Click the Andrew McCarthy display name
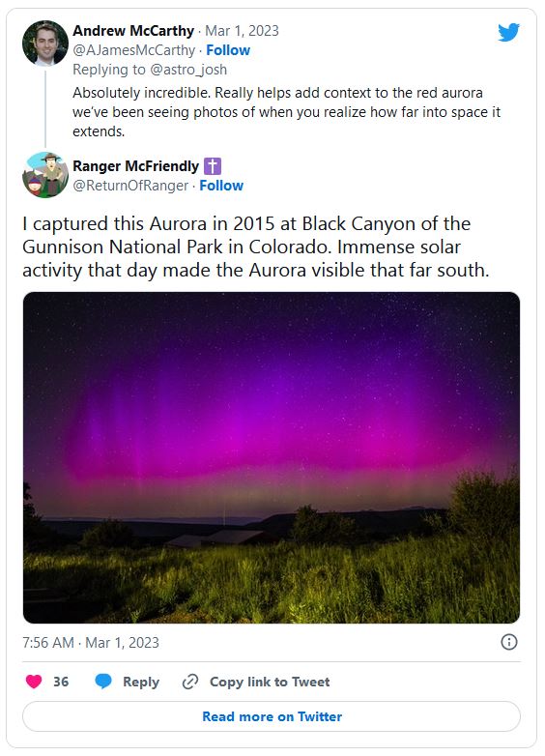 133,30
